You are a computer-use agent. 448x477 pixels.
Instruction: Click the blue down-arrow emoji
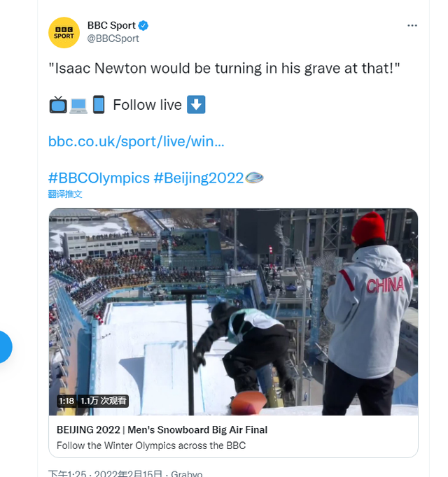click(196, 105)
